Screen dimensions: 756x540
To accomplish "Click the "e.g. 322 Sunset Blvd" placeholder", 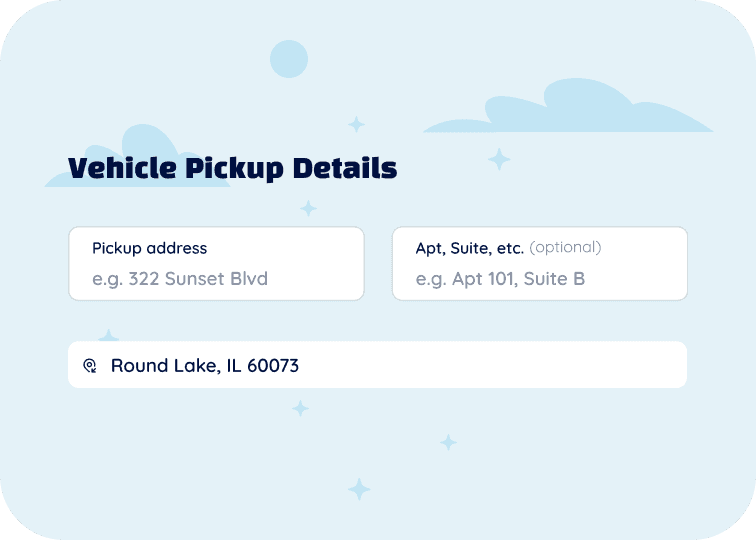I will coord(180,279).
